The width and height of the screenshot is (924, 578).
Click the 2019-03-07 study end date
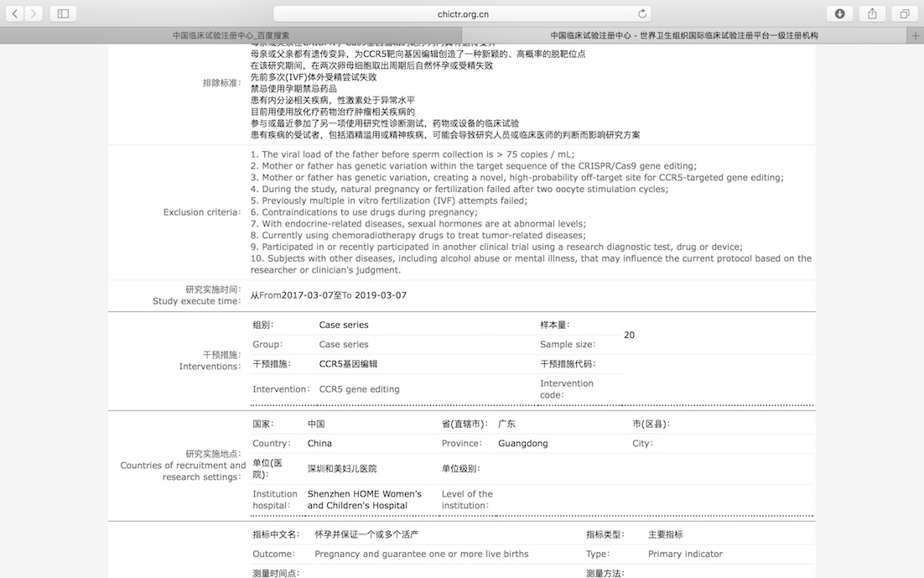point(381,295)
